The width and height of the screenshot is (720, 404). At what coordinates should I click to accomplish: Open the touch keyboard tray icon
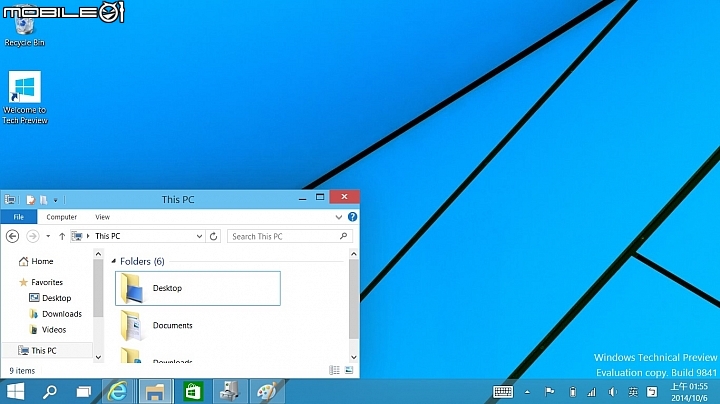click(x=503, y=392)
